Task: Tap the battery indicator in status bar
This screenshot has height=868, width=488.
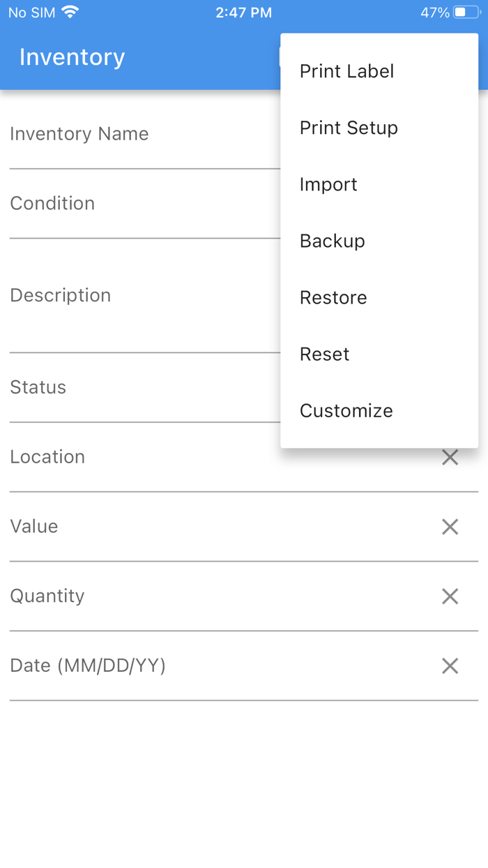Action: 464,13
